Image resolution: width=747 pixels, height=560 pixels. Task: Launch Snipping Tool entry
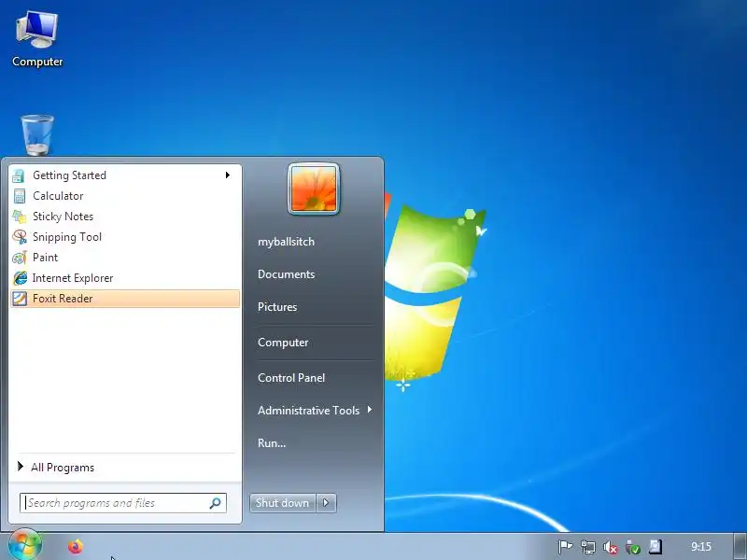[125, 237]
